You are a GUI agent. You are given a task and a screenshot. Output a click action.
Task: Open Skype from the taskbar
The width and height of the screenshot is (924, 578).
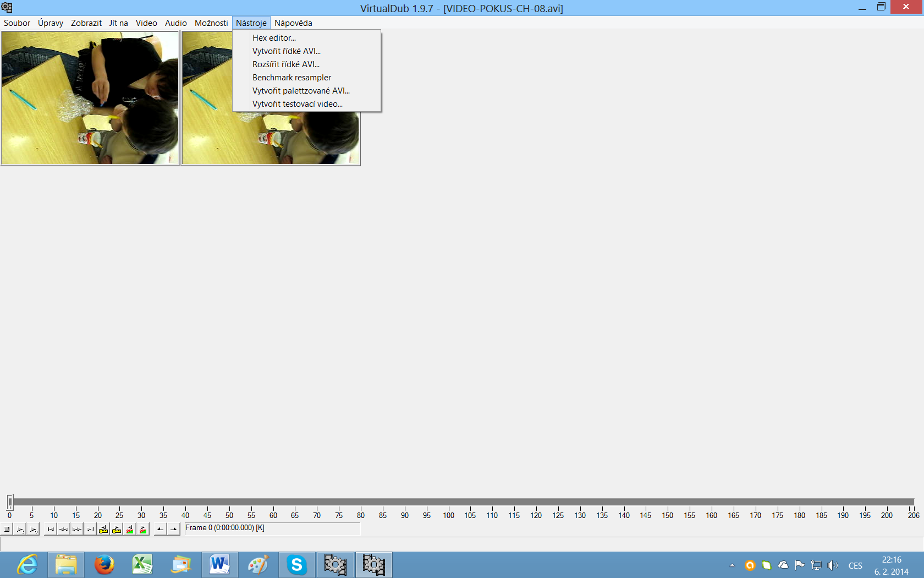point(296,565)
